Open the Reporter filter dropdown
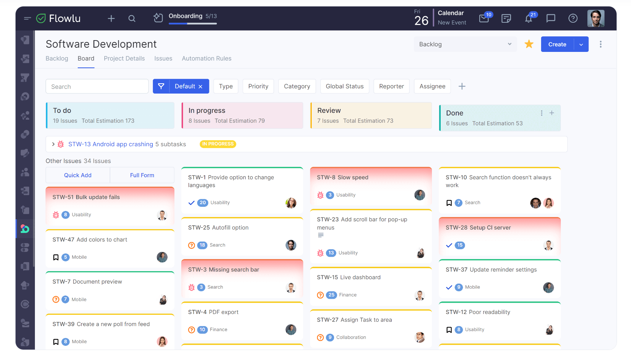This screenshot has height=364, width=631. pos(391,86)
